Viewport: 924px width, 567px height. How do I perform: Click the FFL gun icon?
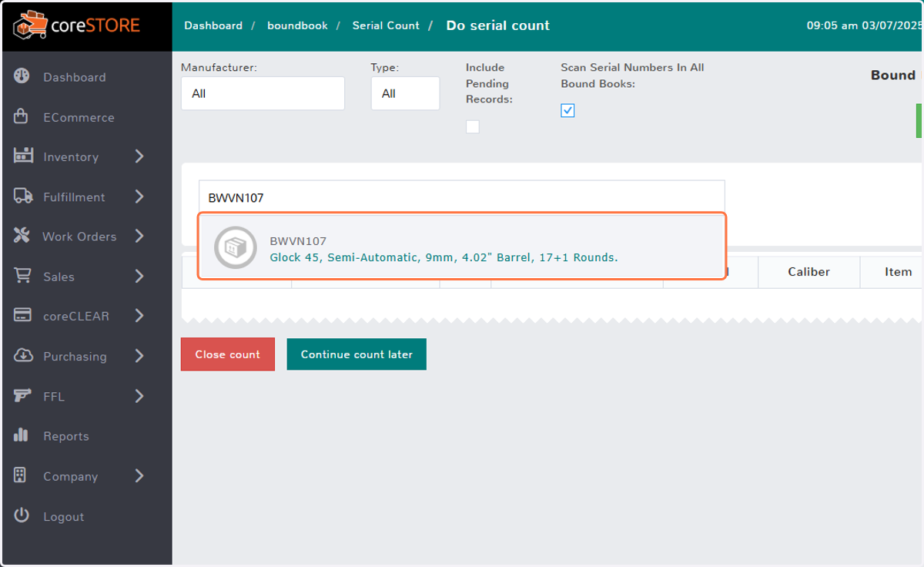tap(22, 396)
